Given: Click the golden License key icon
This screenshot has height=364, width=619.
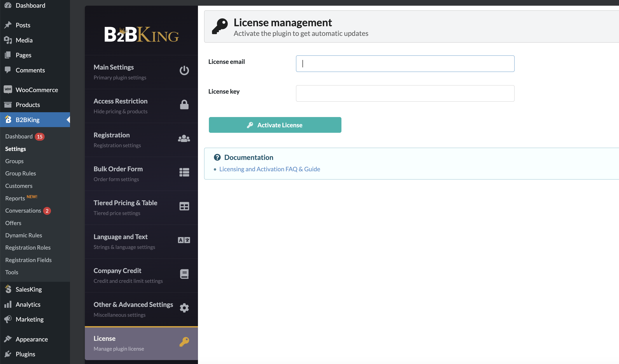Looking at the screenshot, I should [x=184, y=342].
